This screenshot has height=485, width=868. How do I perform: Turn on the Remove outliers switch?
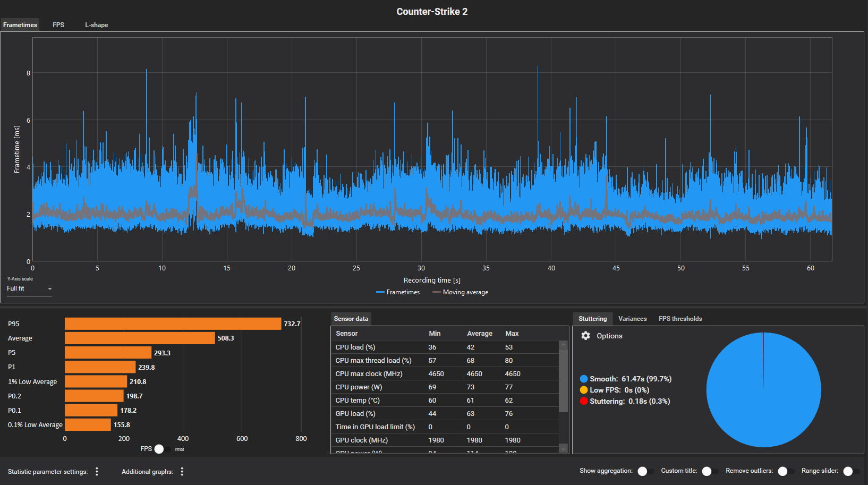pyautogui.click(x=786, y=471)
